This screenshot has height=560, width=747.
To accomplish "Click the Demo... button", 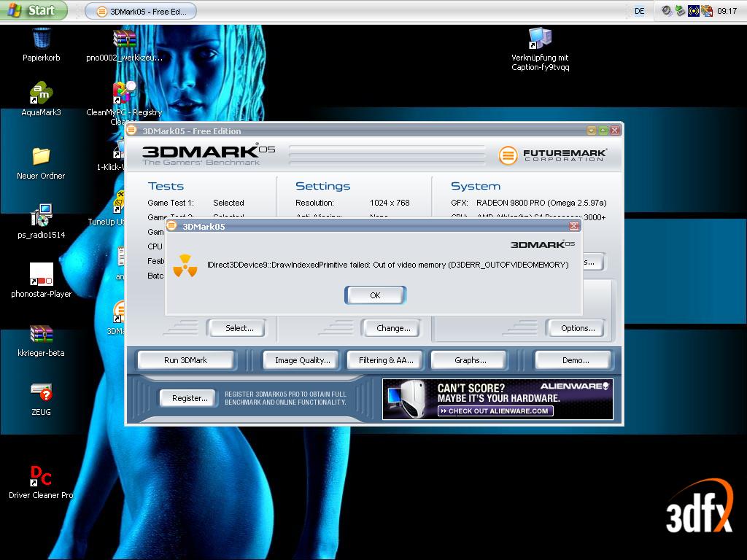I will [573, 360].
